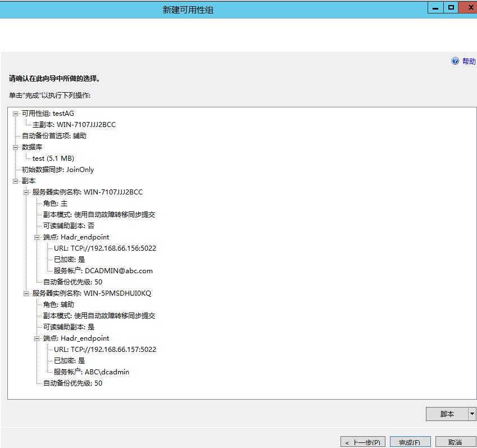Collapse the 服务器实例名称: WIN-7107JJJ2BCC node

26,192
